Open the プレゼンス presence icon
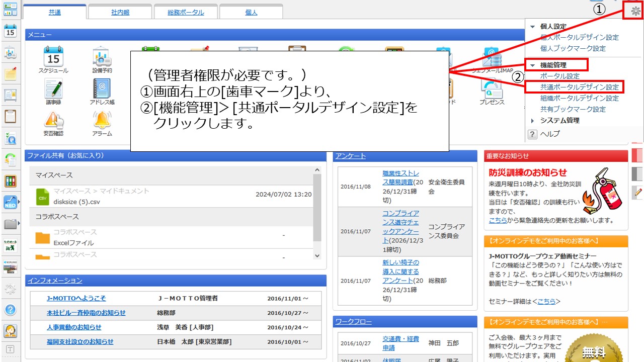This screenshot has height=362, width=644. coord(492,89)
